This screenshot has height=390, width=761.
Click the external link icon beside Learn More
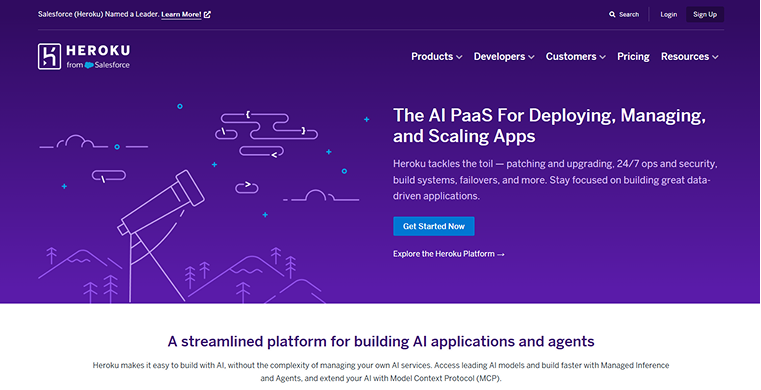(x=207, y=15)
